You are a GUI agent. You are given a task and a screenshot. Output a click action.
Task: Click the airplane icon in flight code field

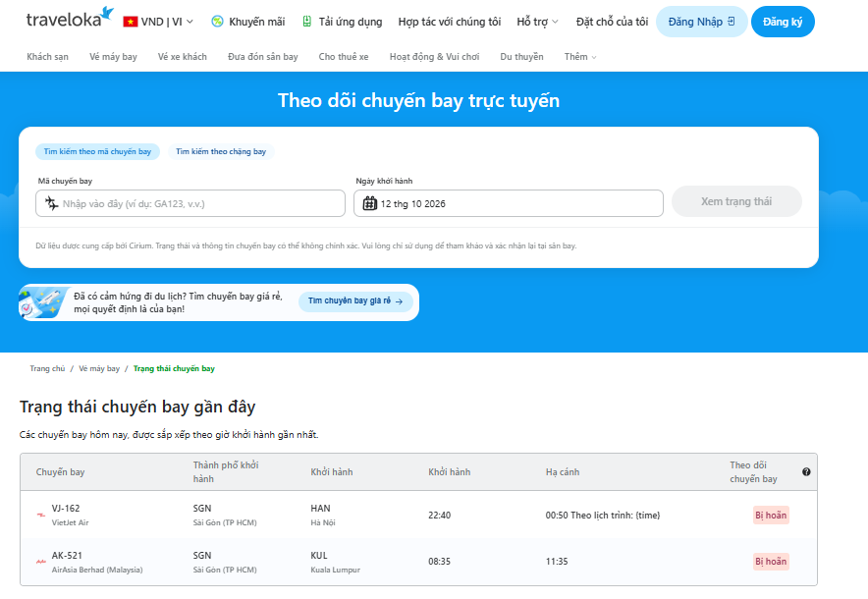[51, 203]
